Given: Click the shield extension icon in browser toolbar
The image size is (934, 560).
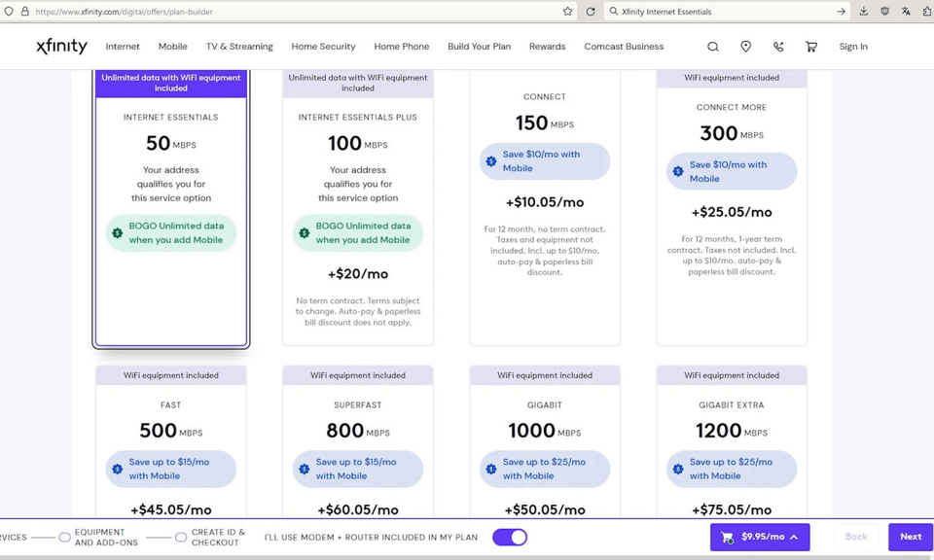Looking at the screenshot, I should 884,12.
